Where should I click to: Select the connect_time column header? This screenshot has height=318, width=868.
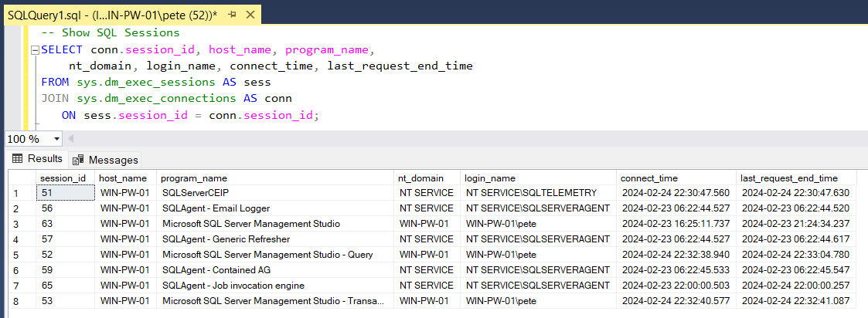coord(651,178)
